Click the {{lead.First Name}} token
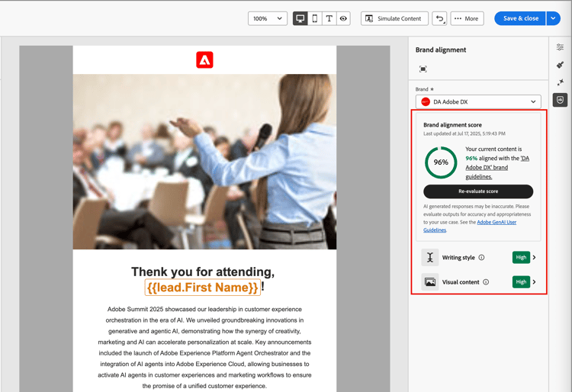This screenshot has height=392, width=572. (x=203, y=288)
